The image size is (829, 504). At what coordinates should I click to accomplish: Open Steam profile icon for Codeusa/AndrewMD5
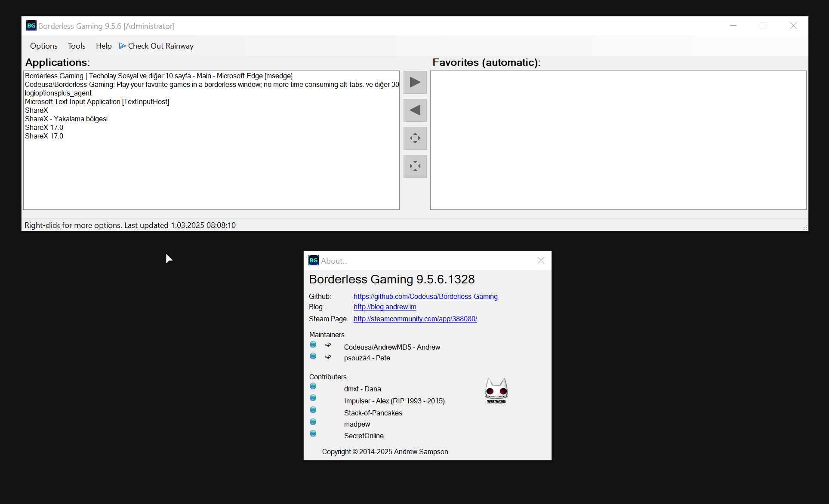328,345
